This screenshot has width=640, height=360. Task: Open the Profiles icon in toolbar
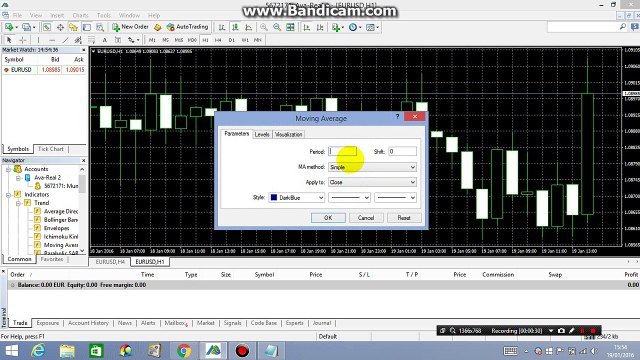coord(28,27)
